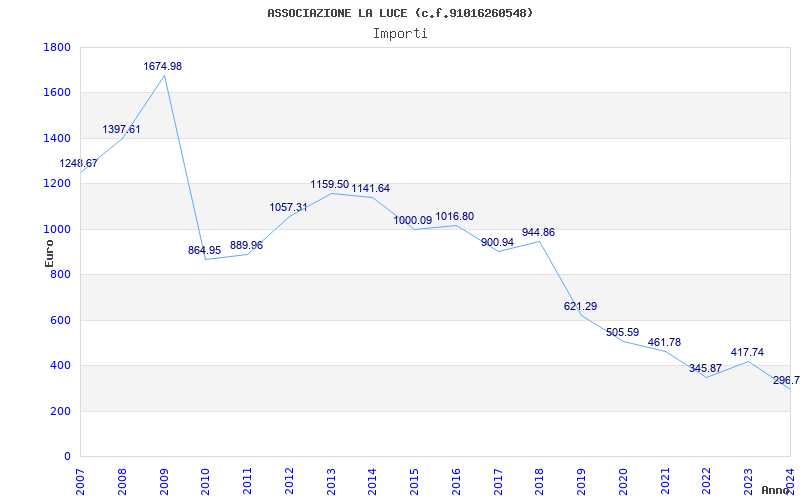Click the 1800 y-axis tick label
The height and width of the screenshot is (500, 800).
click(x=57, y=47)
